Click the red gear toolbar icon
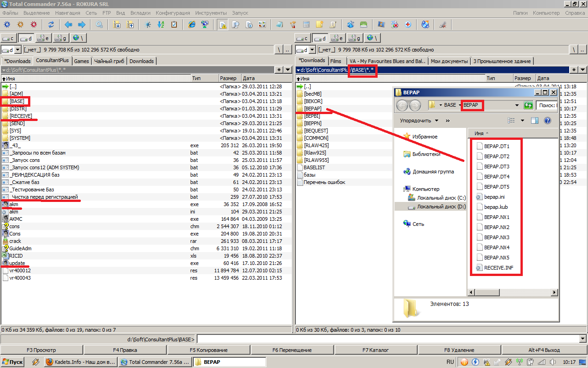588x368 pixels. (x=34, y=24)
